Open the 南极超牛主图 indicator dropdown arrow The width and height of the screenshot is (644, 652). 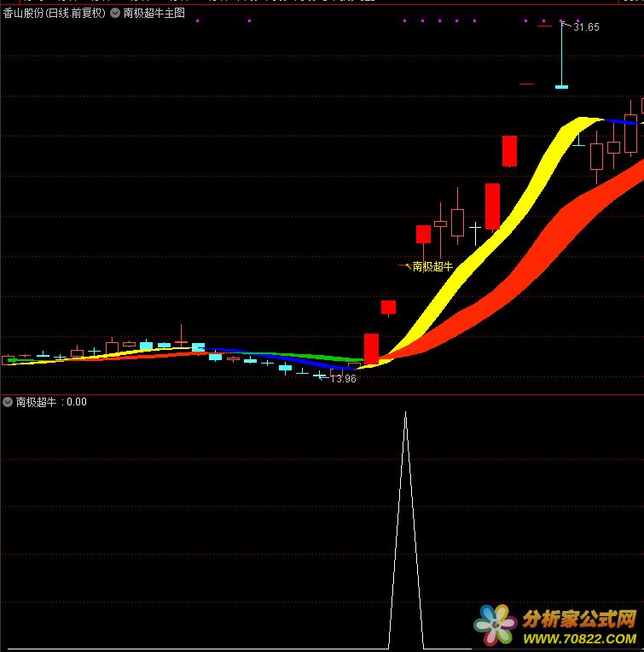point(115,13)
